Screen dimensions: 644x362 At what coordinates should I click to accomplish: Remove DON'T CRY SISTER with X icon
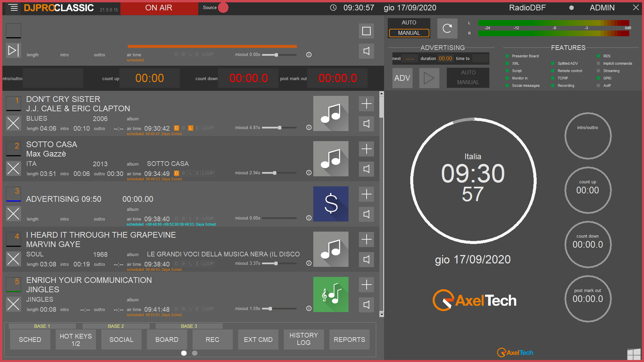(13, 123)
